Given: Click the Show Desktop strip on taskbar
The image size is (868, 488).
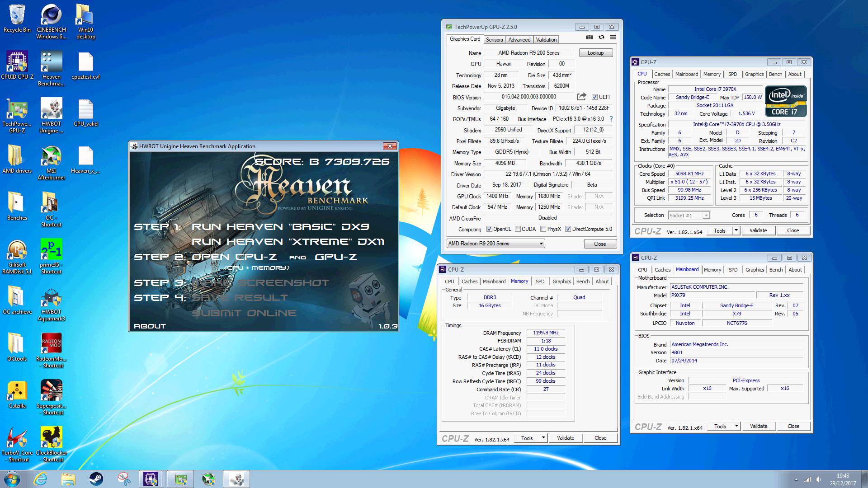Looking at the screenshot, I should 864,479.
